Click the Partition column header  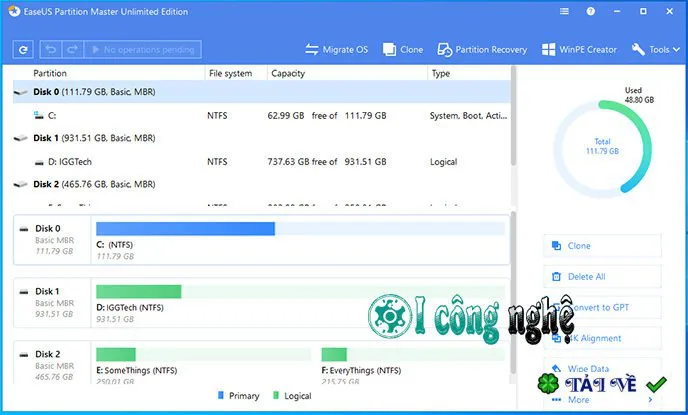click(x=50, y=73)
